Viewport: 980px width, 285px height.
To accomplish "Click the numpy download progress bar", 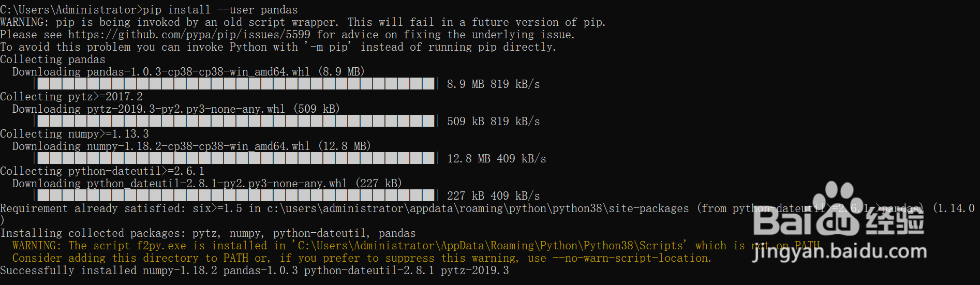I will [236, 158].
